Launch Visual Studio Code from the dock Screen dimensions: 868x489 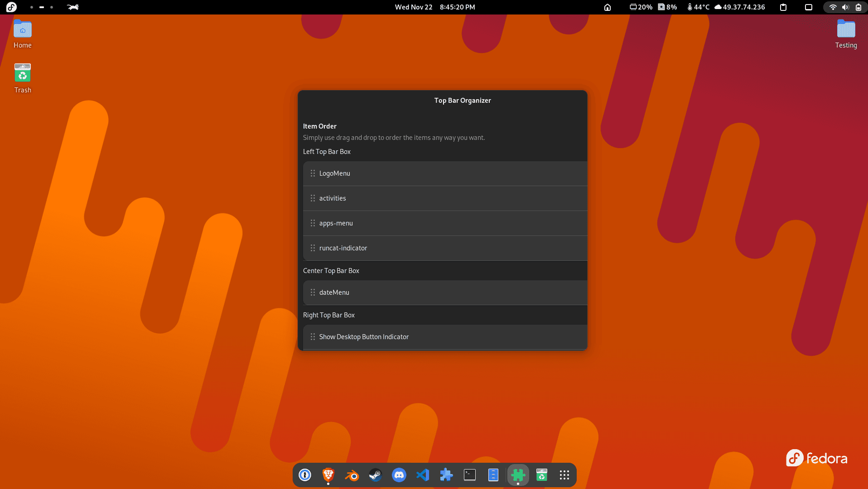point(423,475)
